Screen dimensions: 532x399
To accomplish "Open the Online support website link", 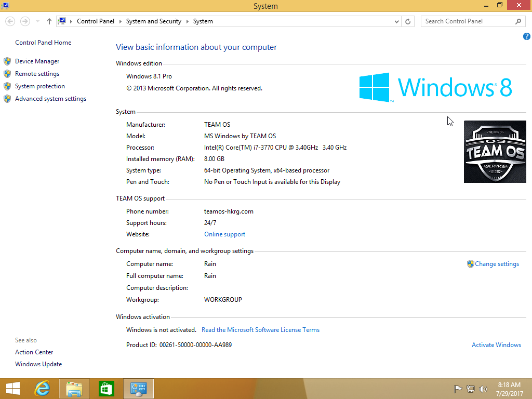I will click(x=224, y=234).
